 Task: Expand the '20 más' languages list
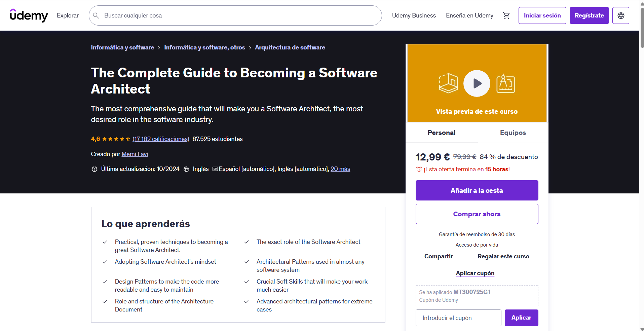340,169
